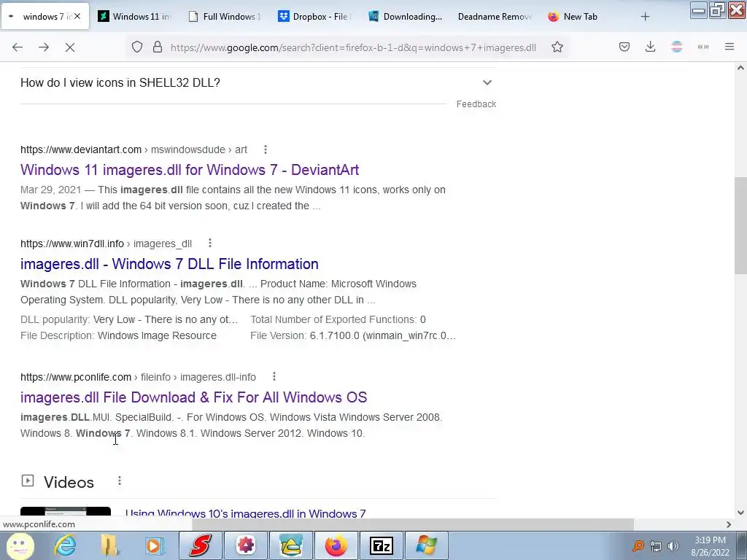Screen dimensions: 747x560
Task: Open Firefox downloads panel
Action: [650, 47]
